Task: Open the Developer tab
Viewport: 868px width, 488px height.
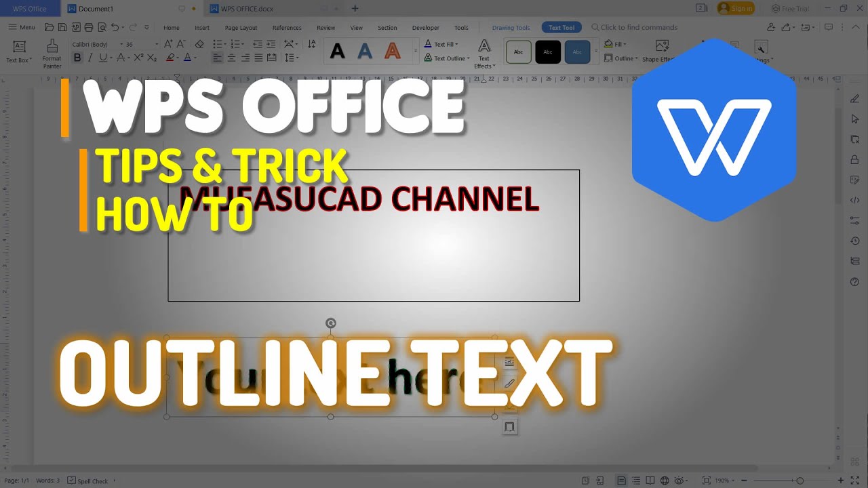Action: pyautogui.click(x=426, y=28)
